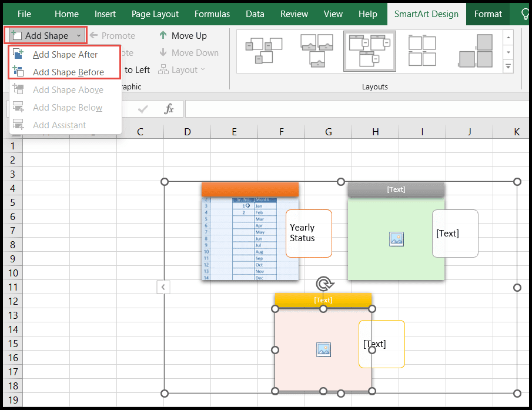The image size is (532, 410).
Task: Switch to the Format ribbon tab
Action: 487,14
